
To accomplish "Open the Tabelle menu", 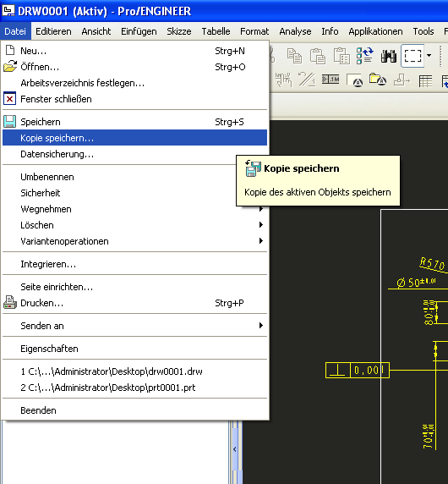I will (216, 31).
